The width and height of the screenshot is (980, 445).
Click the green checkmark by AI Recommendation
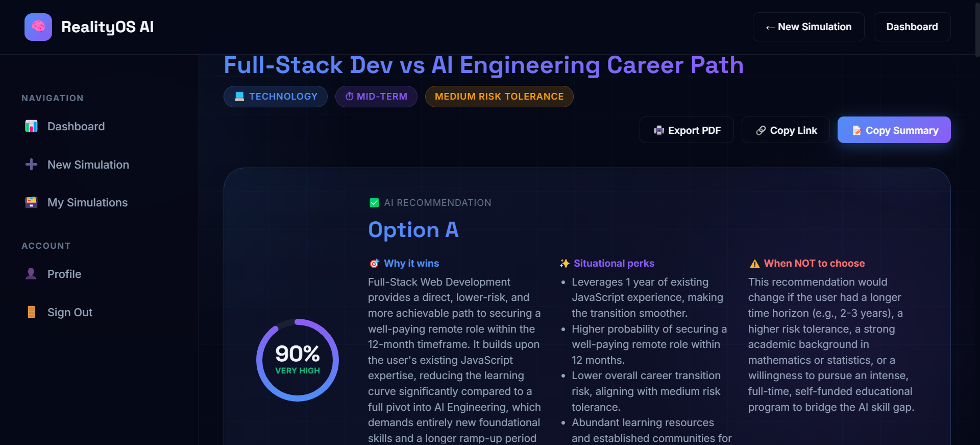[x=374, y=203]
